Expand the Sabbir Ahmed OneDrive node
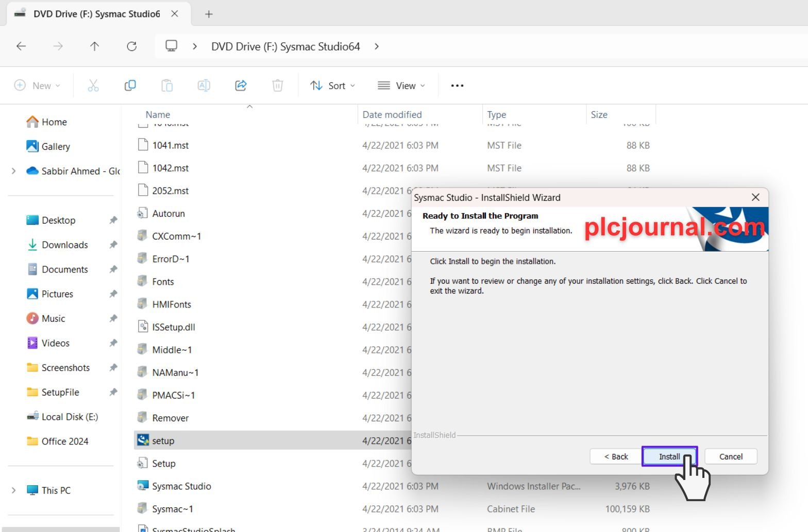This screenshot has height=532, width=808. click(x=14, y=171)
